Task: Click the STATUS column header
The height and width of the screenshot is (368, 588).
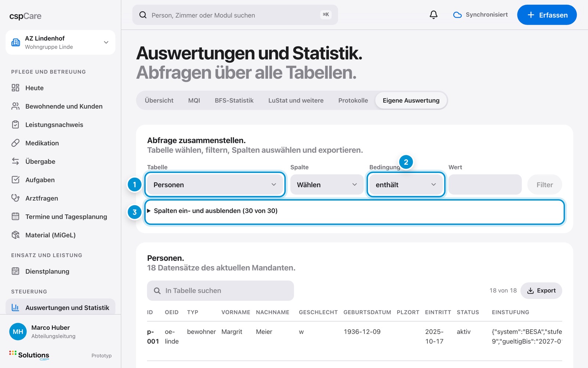Action: 468,312
